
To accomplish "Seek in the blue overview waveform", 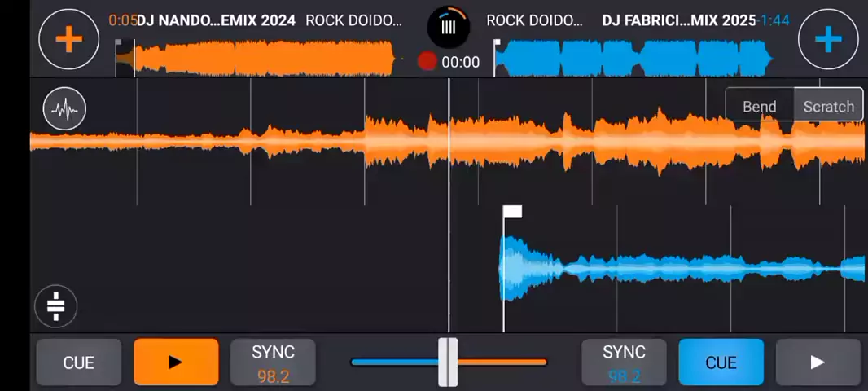I will point(633,58).
